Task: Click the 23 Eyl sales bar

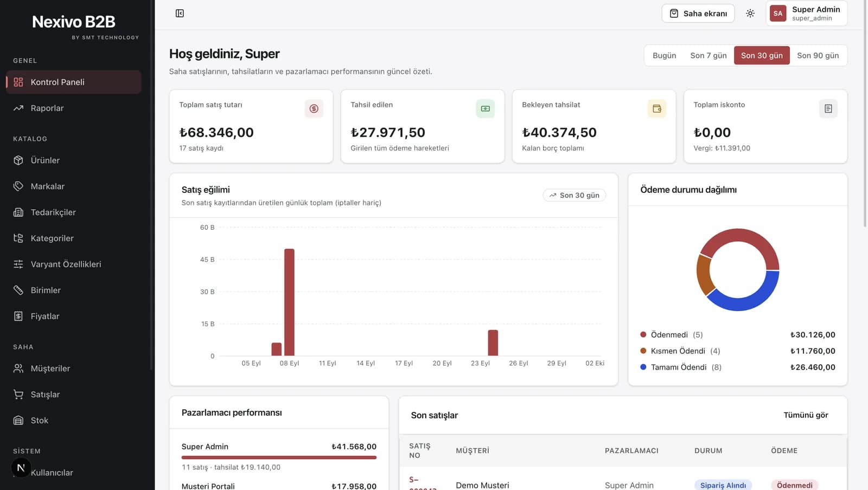Action: pyautogui.click(x=493, y=343)
